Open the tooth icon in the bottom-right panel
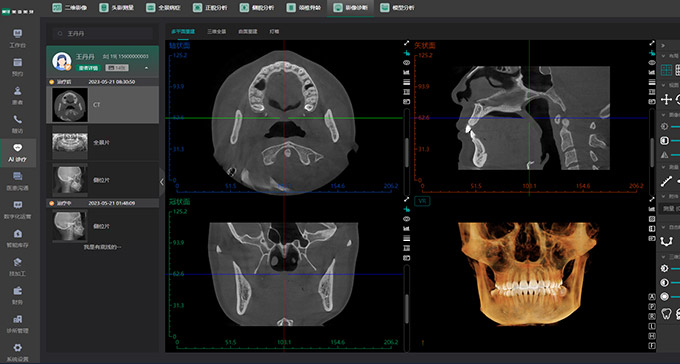680x364 pixels. point(666,313)
